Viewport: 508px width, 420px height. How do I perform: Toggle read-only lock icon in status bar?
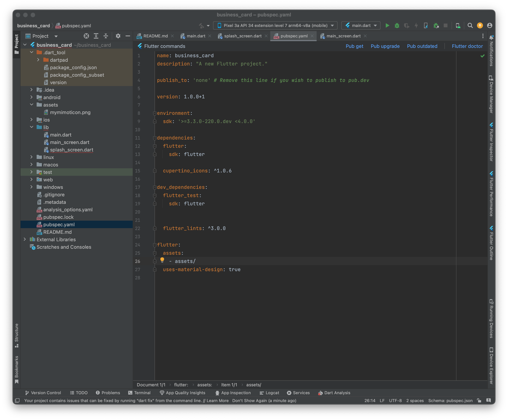coord(479,400)
